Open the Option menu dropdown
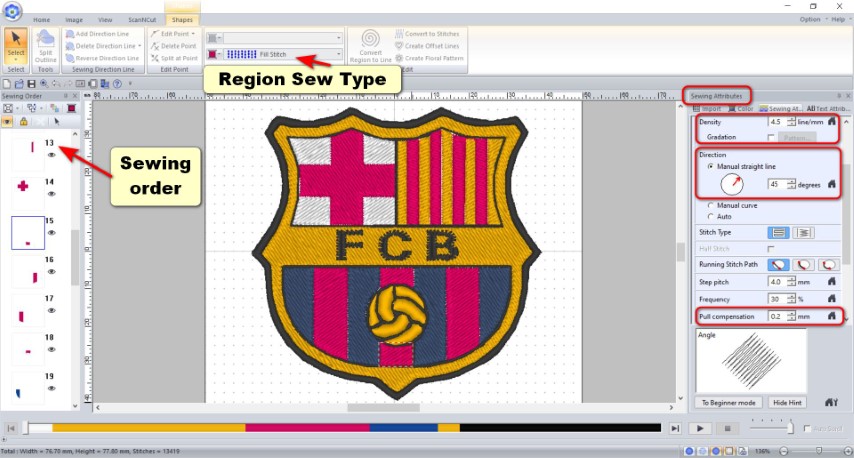 coord(813,19)
